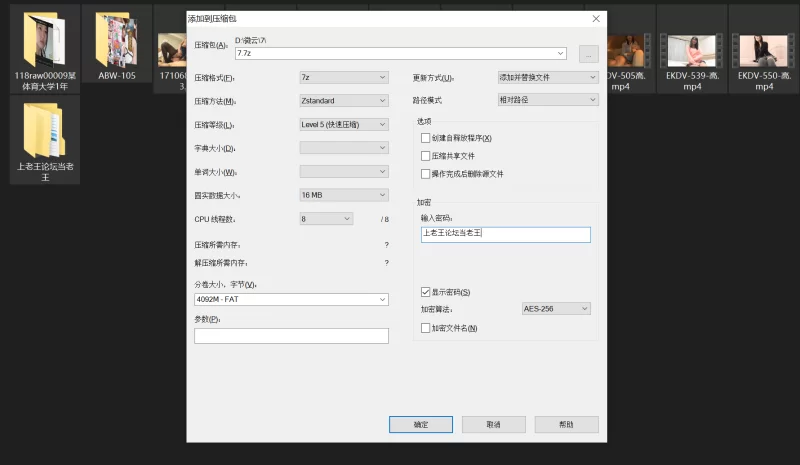Click the 取消 button
Screen dimensions: 800x465
coord(493,425)
